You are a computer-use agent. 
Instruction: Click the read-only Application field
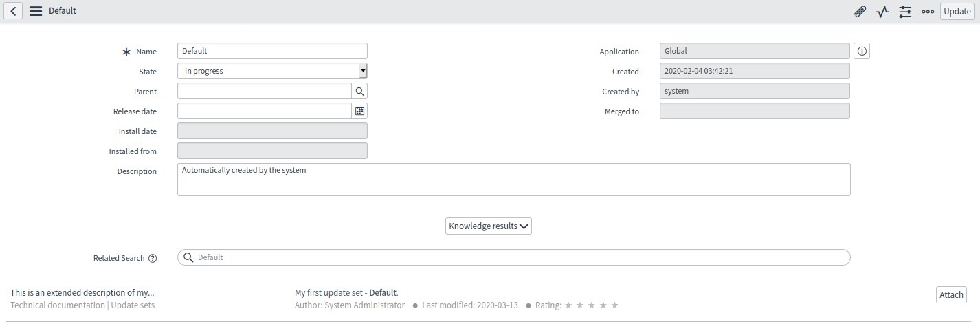pyautogui.click(x=755, y=51)
